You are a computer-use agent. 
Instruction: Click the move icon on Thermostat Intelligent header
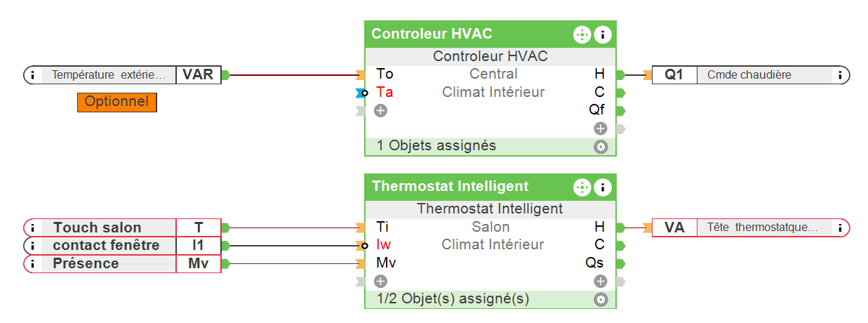(x=582, y=187)
